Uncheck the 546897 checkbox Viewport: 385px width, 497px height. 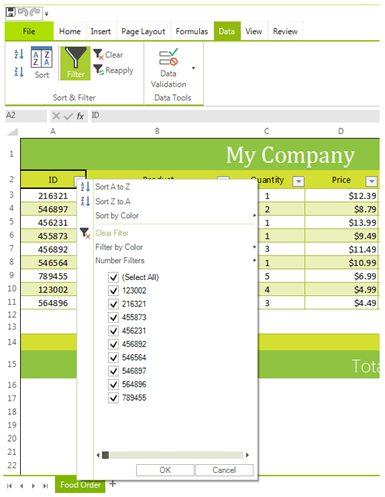(x=113, y=371)
